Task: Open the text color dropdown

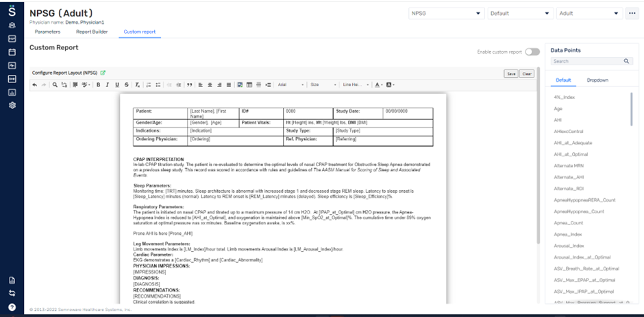Action: click(x=379, y=84)
